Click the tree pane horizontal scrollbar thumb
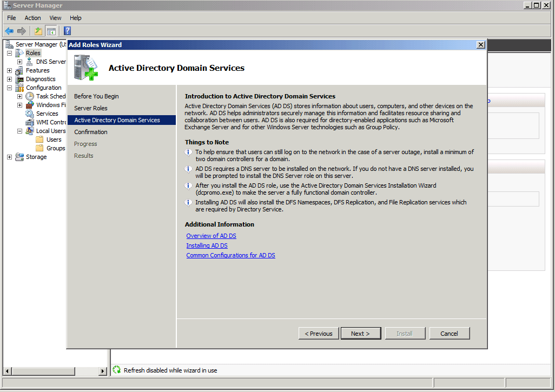The width and height of the screenshot is (555, 392). click(43, 371)
